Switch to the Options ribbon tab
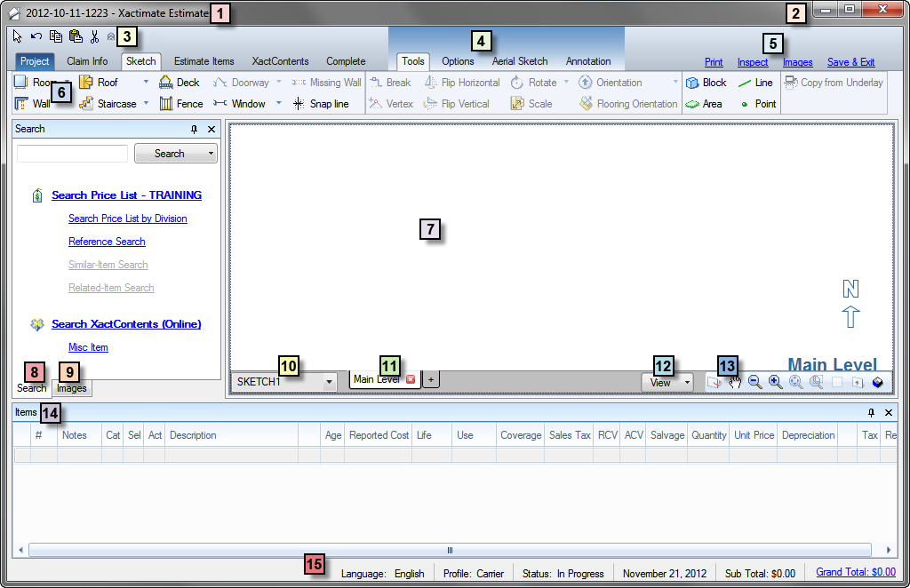 [x=458, y=61]
